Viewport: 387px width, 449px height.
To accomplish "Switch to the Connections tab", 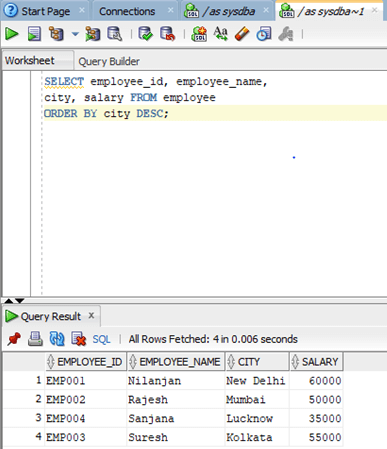I will (x=127, y=11).
